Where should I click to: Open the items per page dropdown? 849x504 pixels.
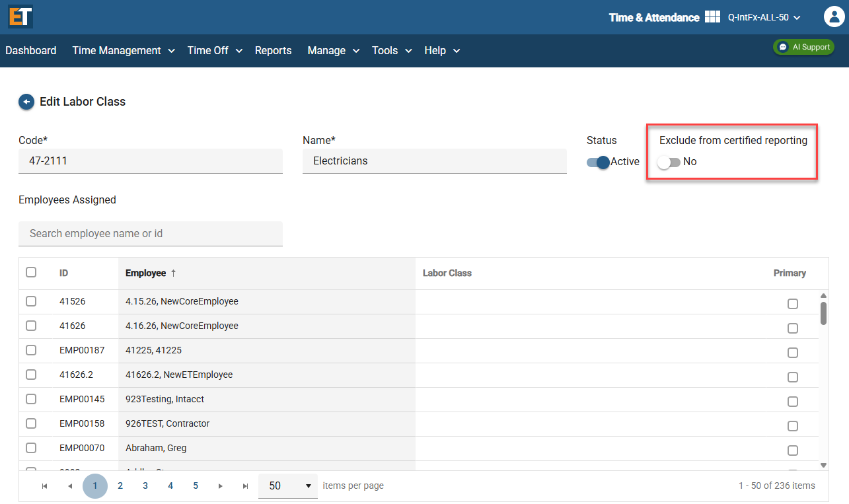[x=288, y=486]
